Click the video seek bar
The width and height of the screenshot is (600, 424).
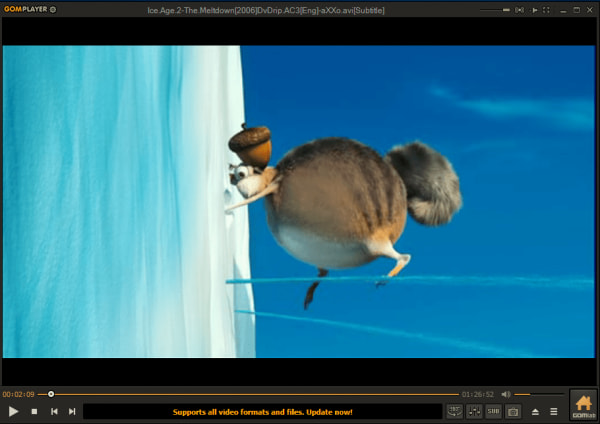[250, 394]
